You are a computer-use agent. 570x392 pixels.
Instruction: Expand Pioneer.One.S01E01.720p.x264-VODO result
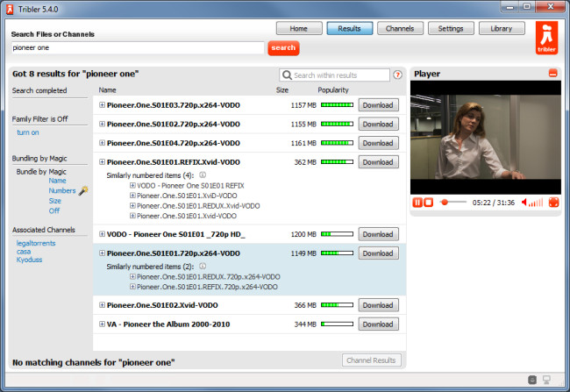102,253
